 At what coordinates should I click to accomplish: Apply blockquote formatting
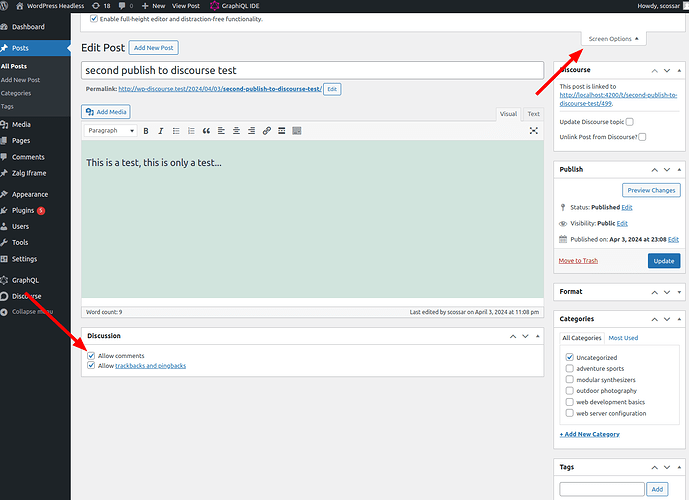click(206, 131)
